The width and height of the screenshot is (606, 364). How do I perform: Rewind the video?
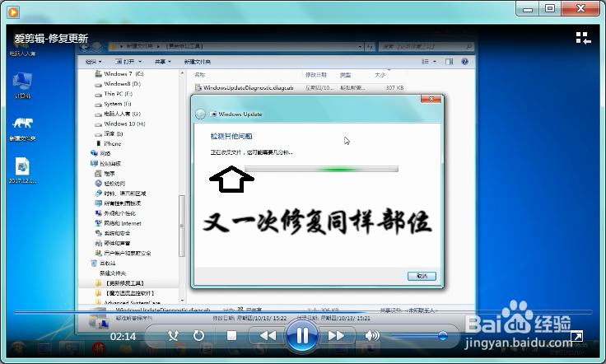coord(268,335)
